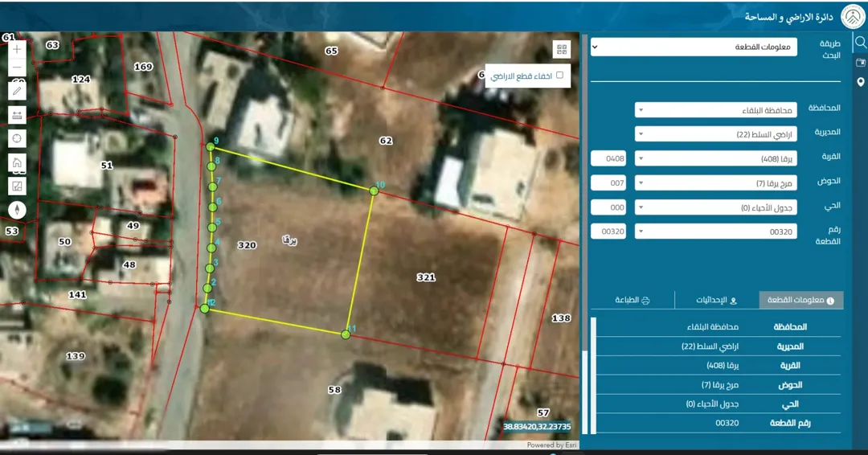Screen dimensions: 868x455
Task: Zoom out of the map
Action: [17, 68]
